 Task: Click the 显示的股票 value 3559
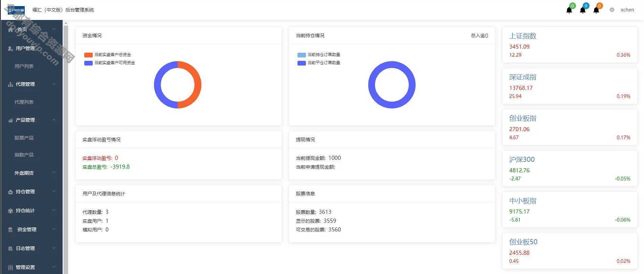tap(330, 221)
